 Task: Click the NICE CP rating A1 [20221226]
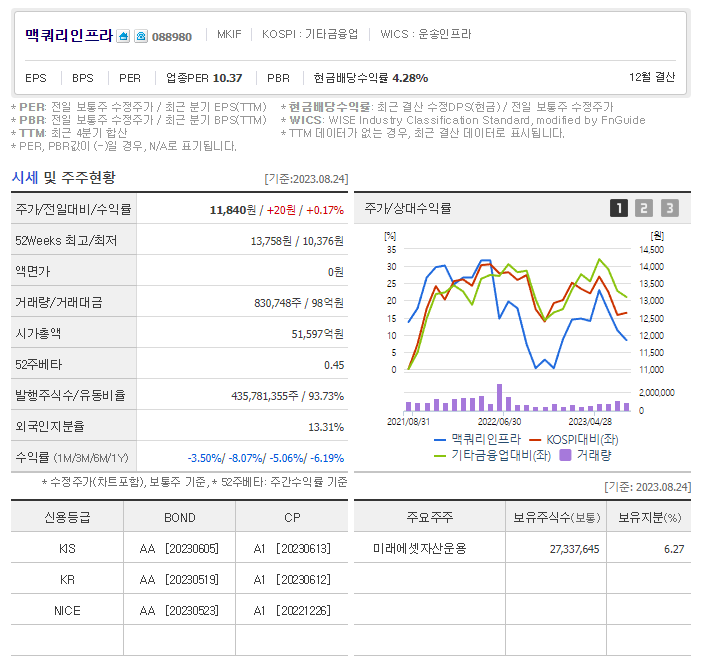coord(292,611)
